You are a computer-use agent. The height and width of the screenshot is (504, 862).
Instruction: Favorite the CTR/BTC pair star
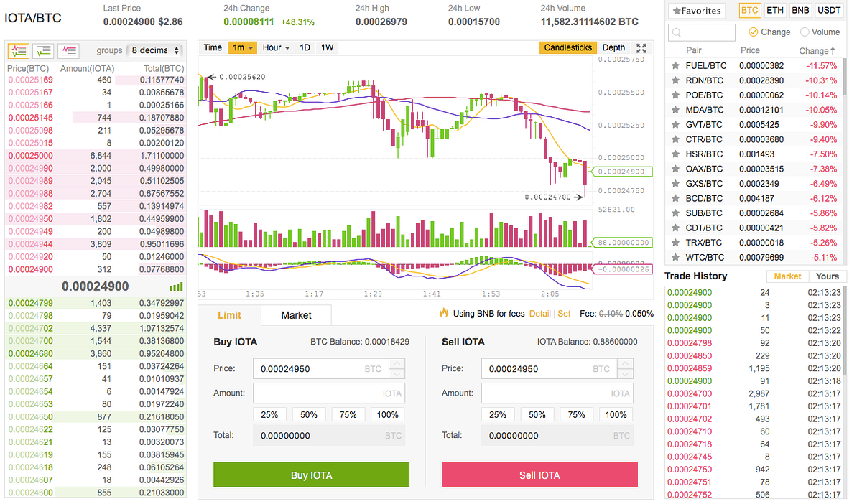tap(675, 139)
